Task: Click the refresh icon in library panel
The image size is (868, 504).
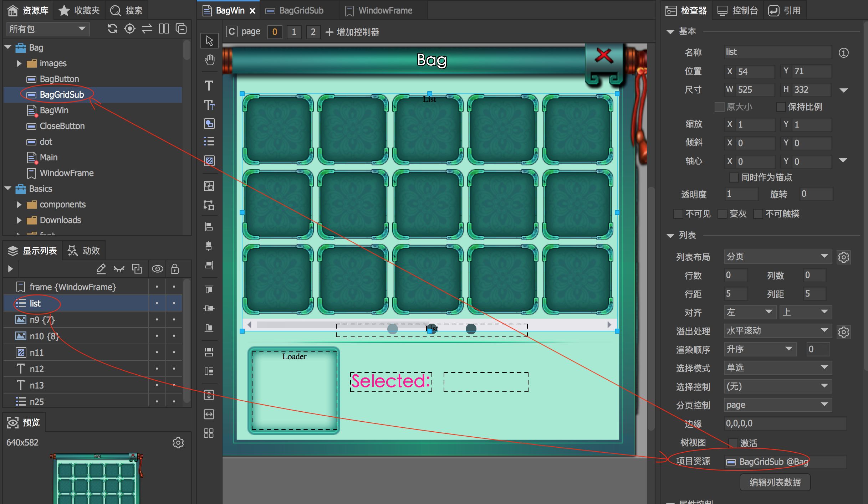Action: click(113, 29)
